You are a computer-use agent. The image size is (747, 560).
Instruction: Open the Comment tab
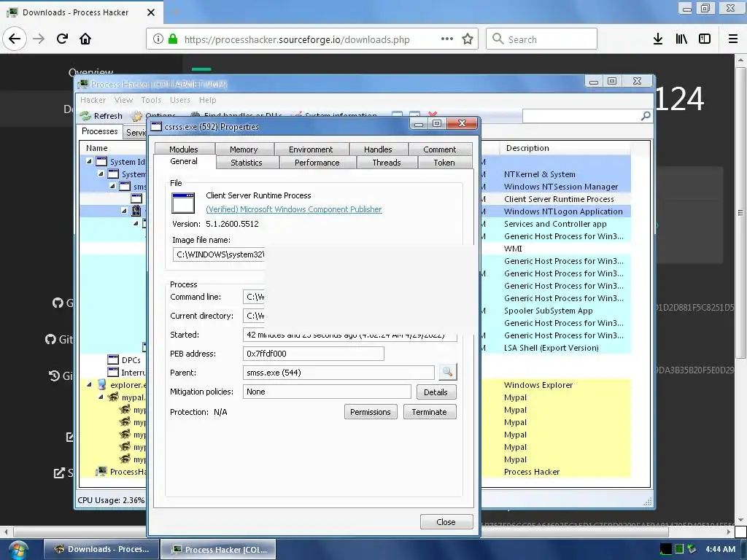[x=440, y=149]
